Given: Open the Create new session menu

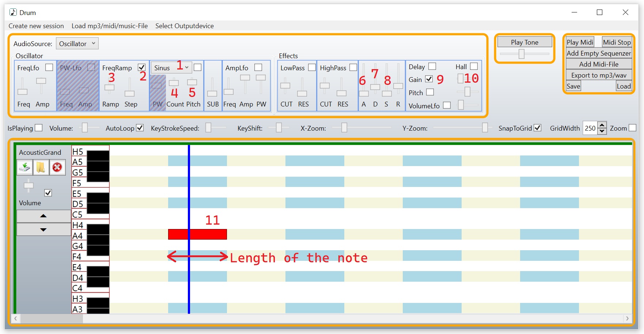Looking at the screenshot, I should pyautogui.click(x=36, y=26).
